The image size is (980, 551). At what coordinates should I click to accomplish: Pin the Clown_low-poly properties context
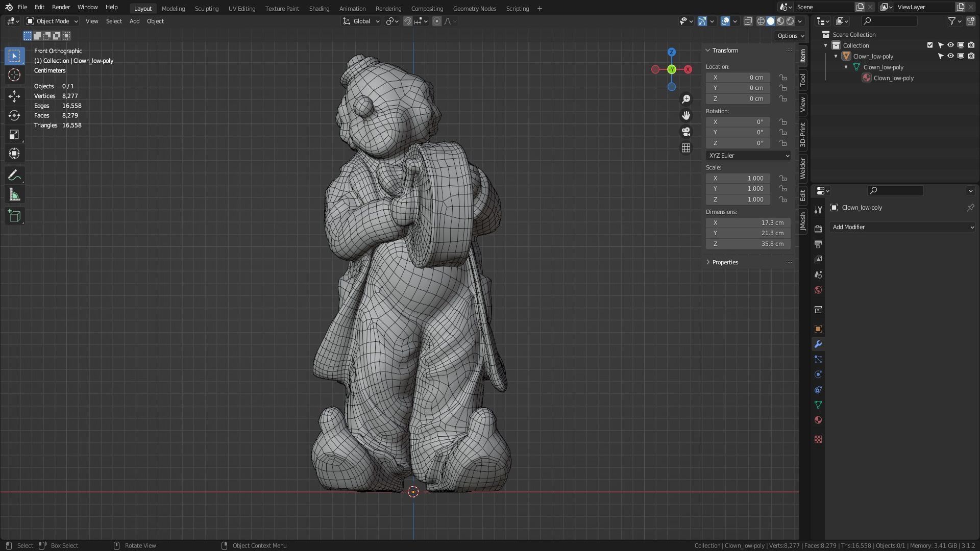click(970, 208)
